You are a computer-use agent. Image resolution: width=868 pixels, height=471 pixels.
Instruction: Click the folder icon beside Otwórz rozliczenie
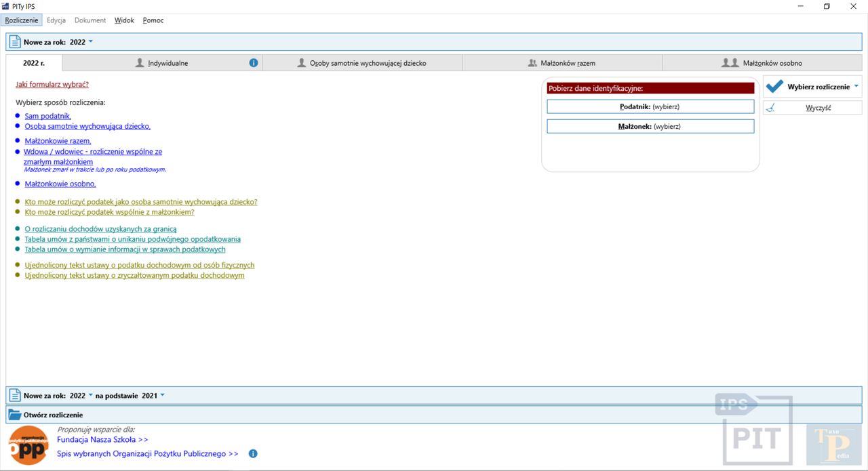coord(14,414)
